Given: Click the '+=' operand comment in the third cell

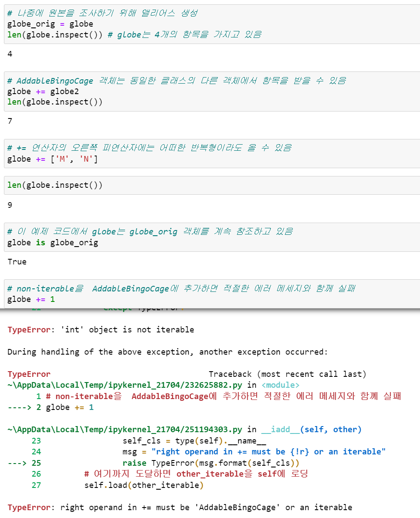Looking at the screenshot, I should point(149,148).
